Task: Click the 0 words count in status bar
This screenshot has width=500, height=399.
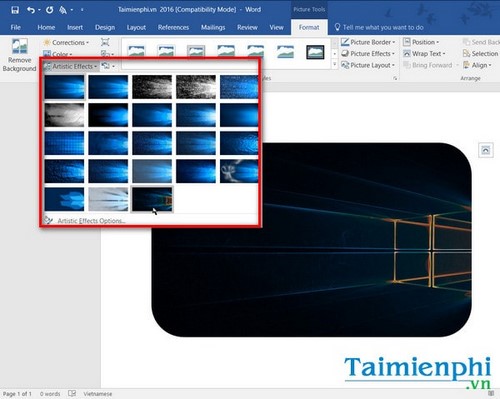Action: (x=50, y=394)
